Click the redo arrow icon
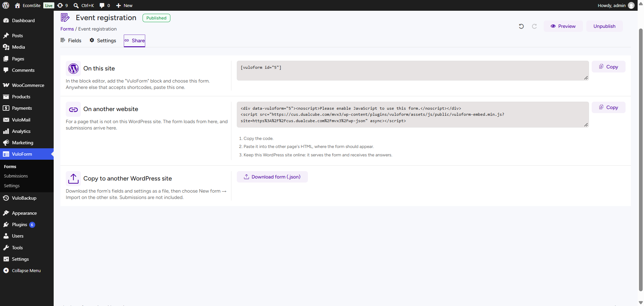 [534, 26]
